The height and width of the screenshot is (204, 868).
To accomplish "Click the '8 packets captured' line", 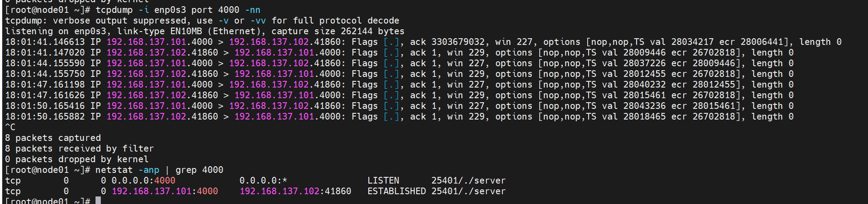I will coord(53,138).
